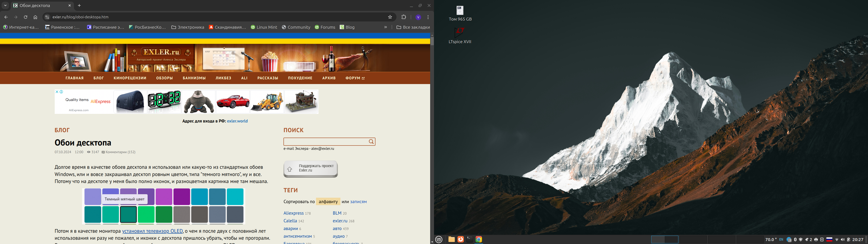Open Linux Mint menu in taskbar

pos(439,239)
